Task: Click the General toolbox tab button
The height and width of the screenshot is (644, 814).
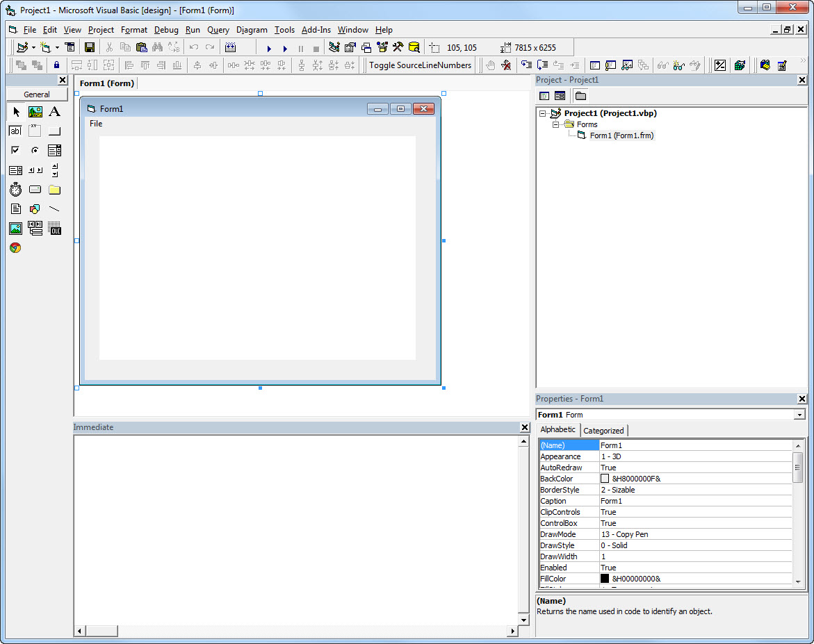Action: coord(37,94)
